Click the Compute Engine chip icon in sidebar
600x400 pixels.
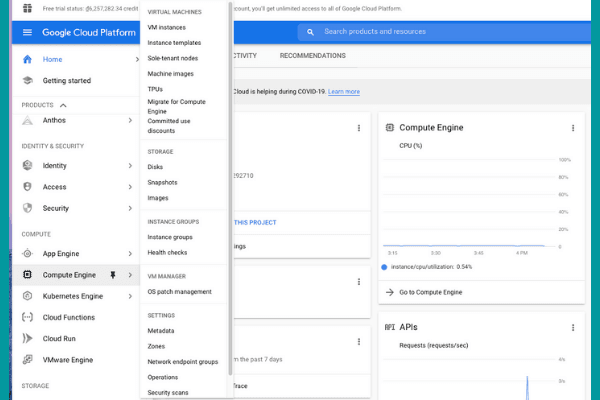(27, 274)
